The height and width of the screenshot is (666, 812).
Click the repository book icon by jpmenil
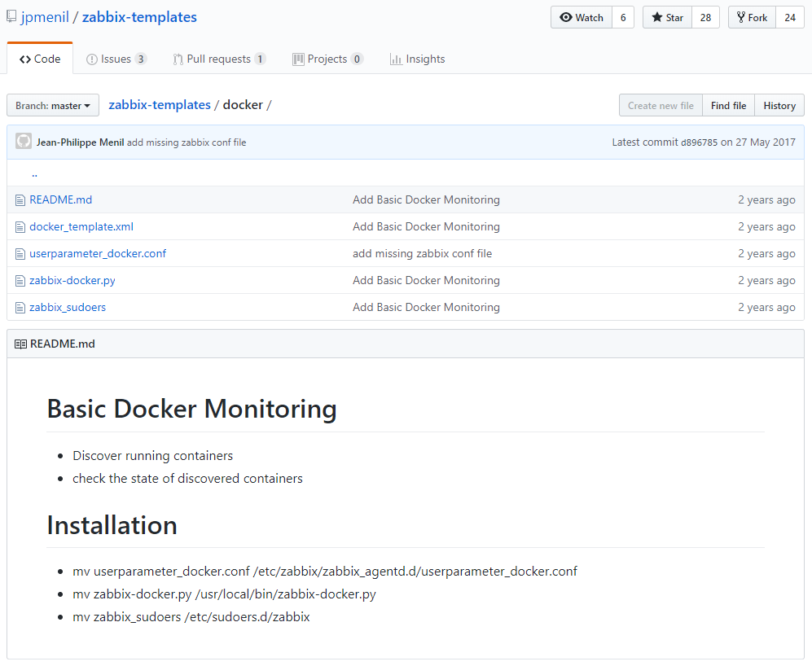pos(11,17)
